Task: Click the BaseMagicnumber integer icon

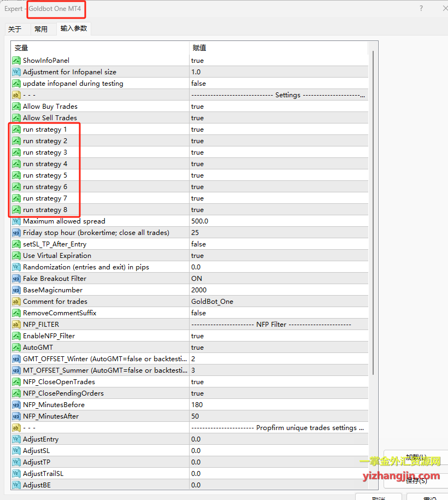Action: (x=16, y=290)
